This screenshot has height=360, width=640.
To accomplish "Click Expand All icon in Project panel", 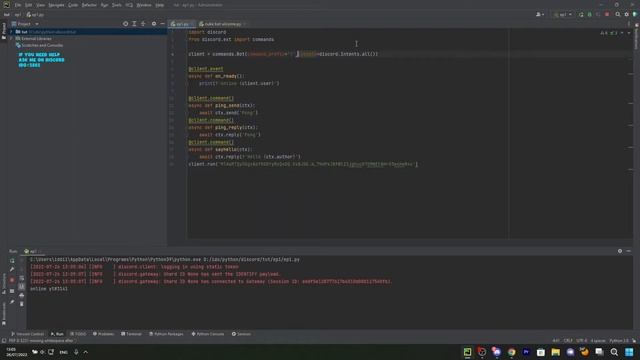I will pyautogui.click(x=134, y=24).
